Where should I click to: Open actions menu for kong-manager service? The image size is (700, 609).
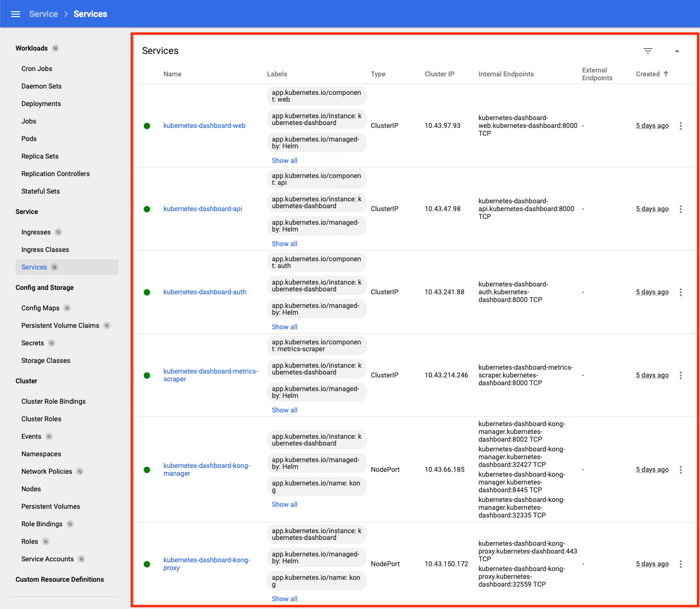(681, 470)
